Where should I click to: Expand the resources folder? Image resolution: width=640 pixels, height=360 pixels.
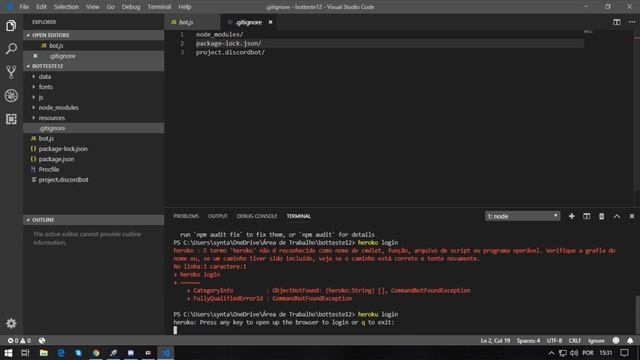click(94, 118)
